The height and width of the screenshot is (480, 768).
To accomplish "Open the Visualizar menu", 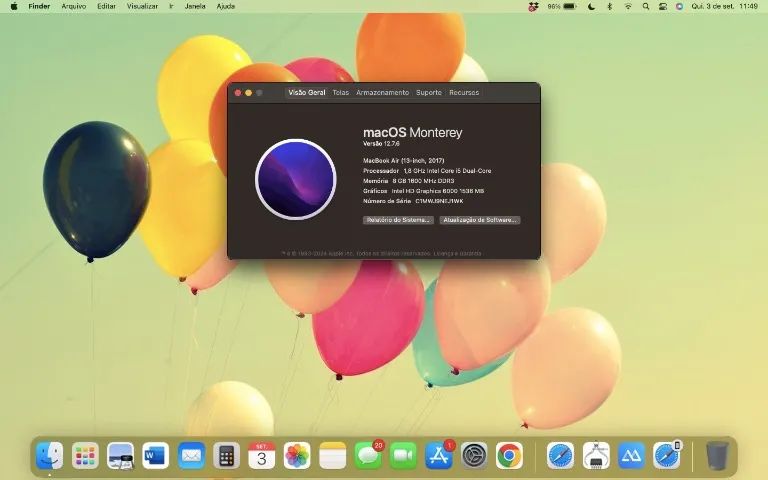I will [142, 6].
